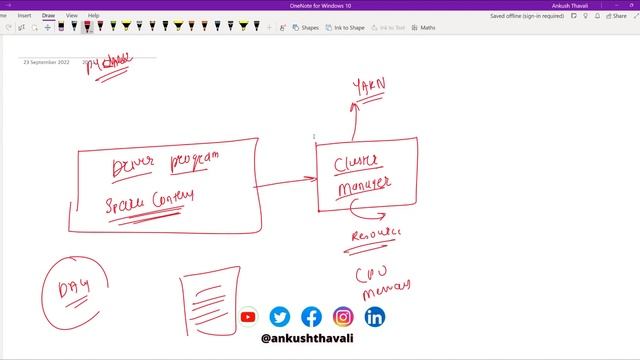
Task: Select the yellow highlighter next to the add-pen plus
Action: pos(244,27)
